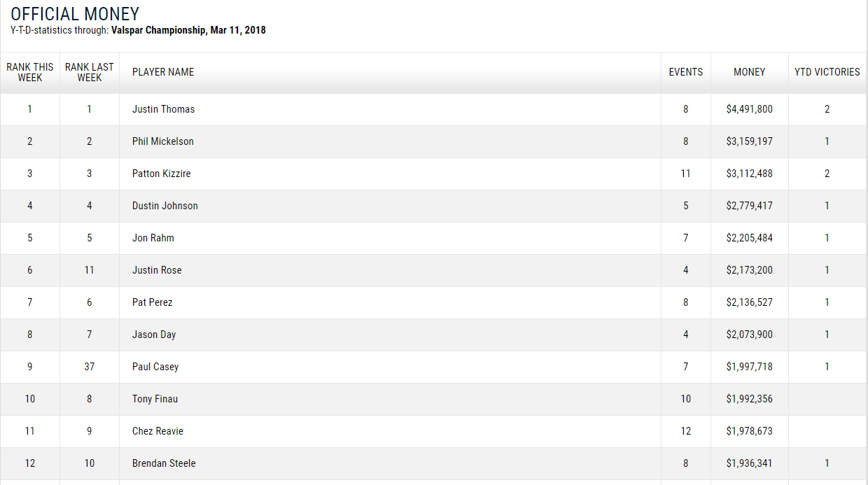This screenshot has height=485, width=868.
Task: Click Dustin Johnson's name
Action: (x=164, y=206)
